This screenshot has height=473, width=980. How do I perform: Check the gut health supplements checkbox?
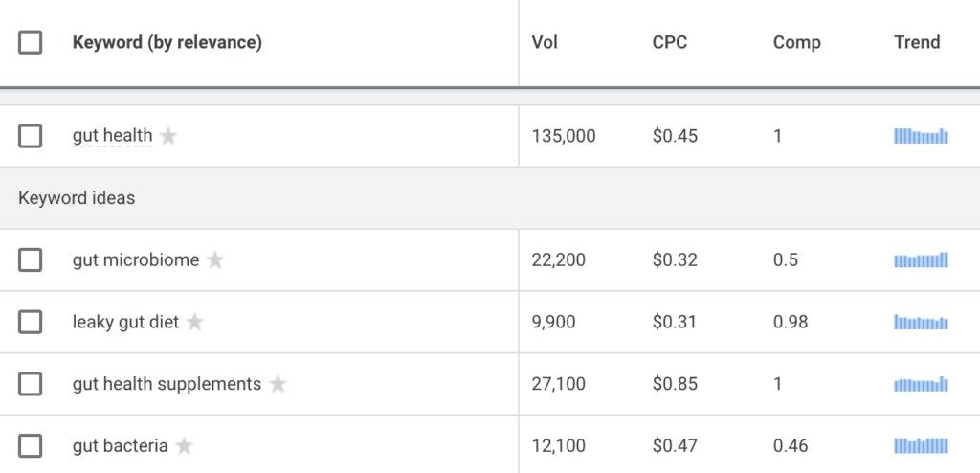coord(30,384)
